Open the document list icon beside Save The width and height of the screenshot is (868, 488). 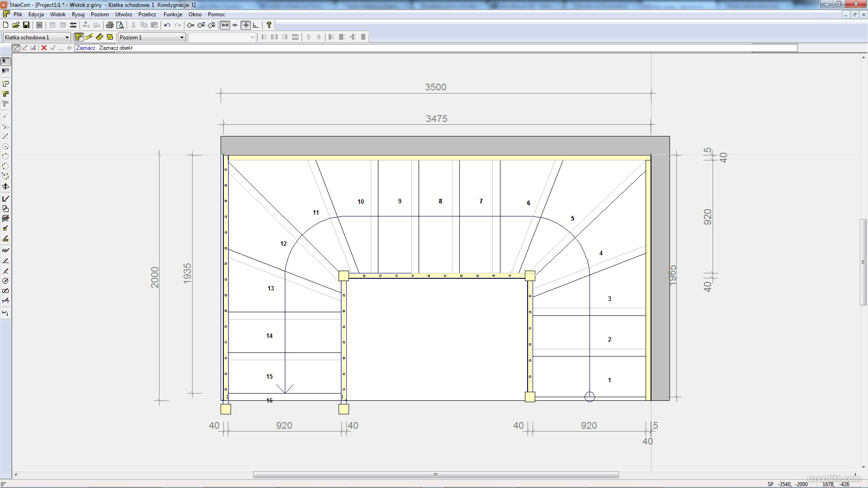coord(39,25)
